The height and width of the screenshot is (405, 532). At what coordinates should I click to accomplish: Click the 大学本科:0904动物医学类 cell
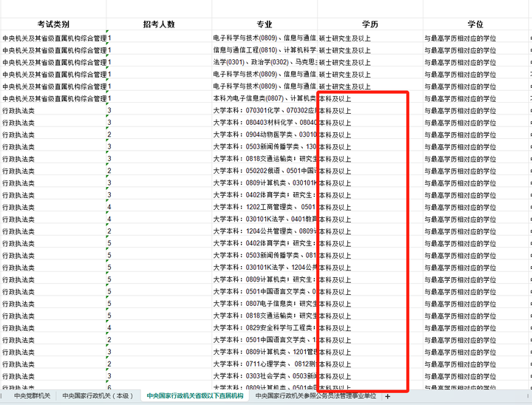[x=265, y=135]
